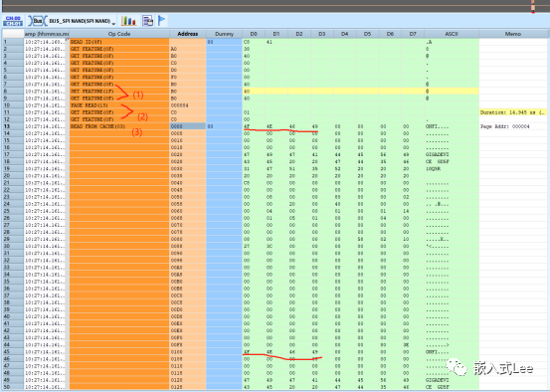Click address A0 in row 2
Viewport: 550px width, 392px height.
(188, 49)
